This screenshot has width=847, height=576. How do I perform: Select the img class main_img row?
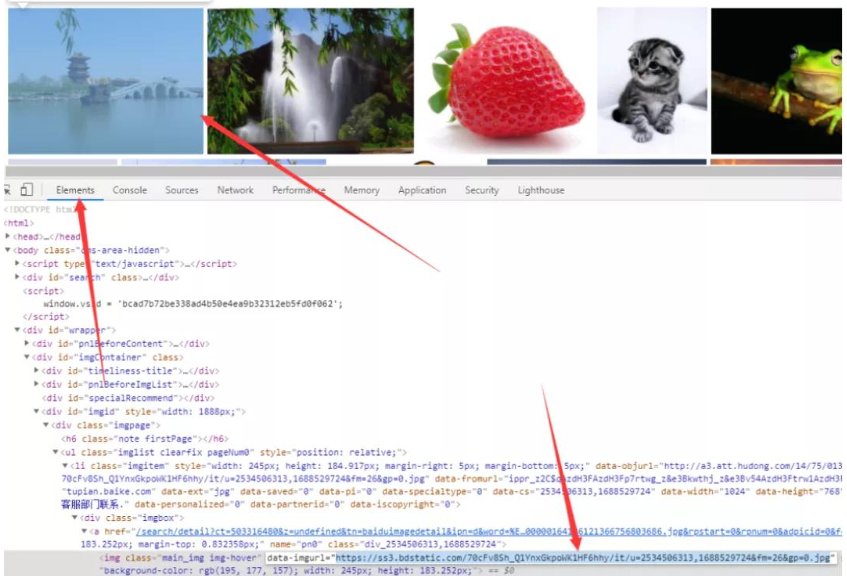click(x=423, y=558)
